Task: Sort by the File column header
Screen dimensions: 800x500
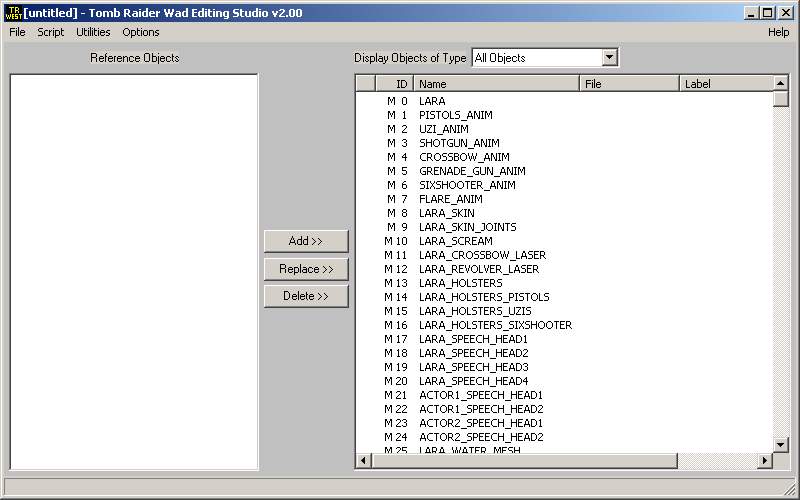Action: pyautogui.click(x=629, y=84)
